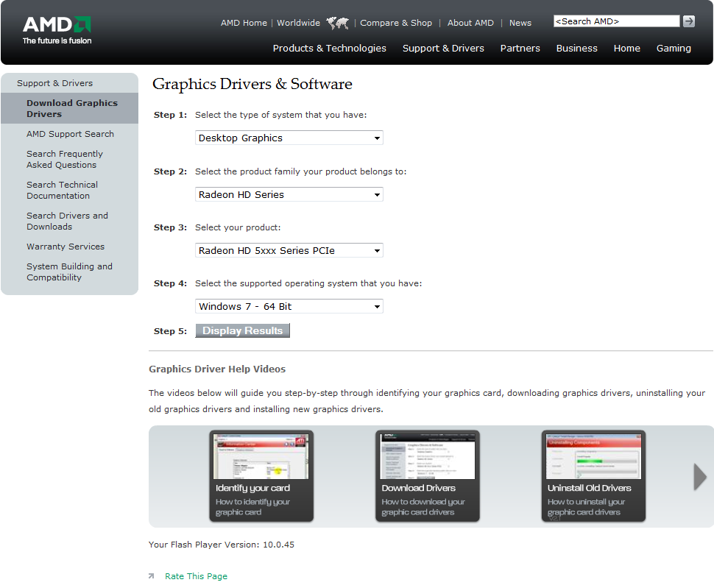Advance help videos with the next arrow
The width and height of the screenshot is (714, 588).
coord(700,476)
